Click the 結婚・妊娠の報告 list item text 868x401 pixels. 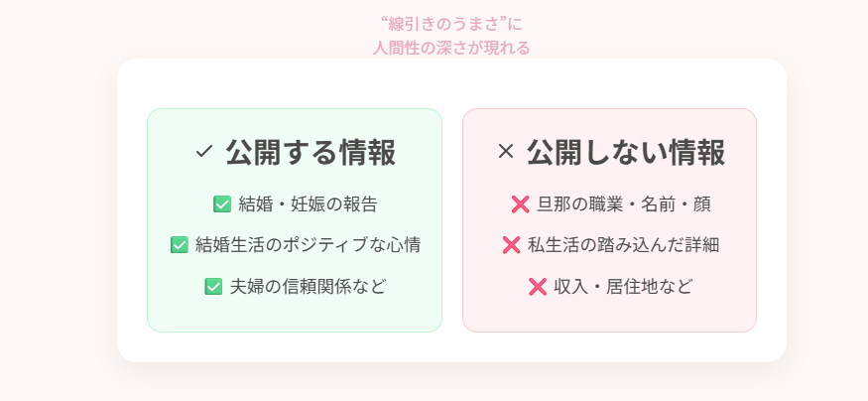coord(308,204)
